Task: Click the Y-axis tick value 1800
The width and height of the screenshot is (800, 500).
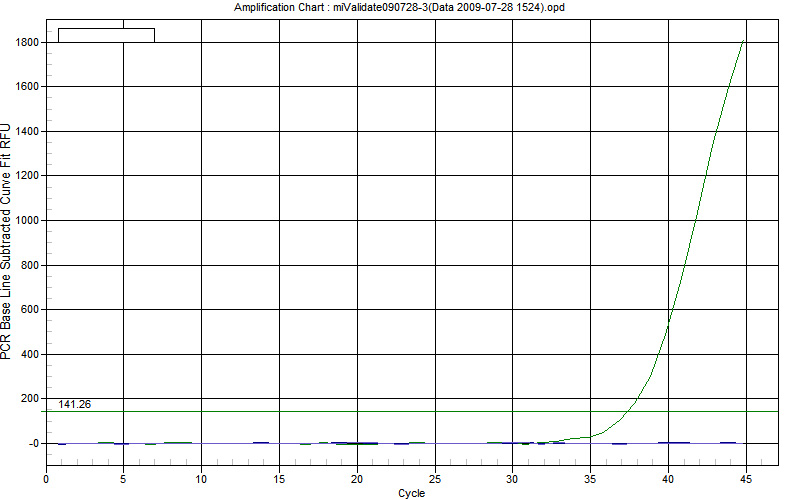Action: pos(28,42)
